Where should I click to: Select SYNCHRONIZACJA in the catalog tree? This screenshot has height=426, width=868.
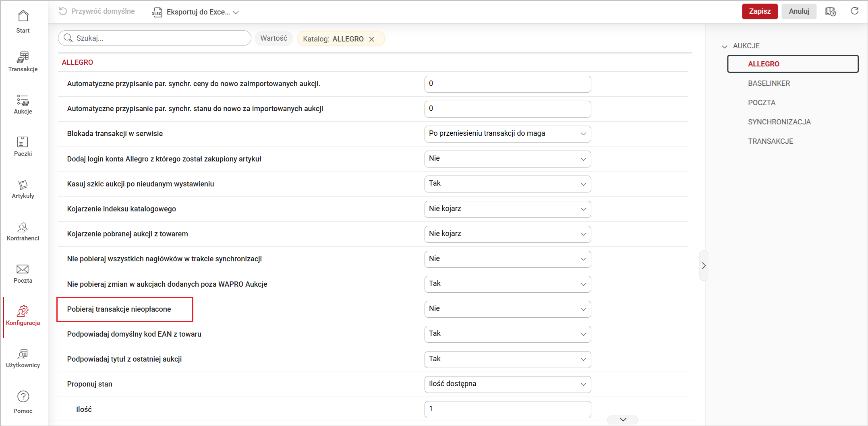(x=779, y=122)
